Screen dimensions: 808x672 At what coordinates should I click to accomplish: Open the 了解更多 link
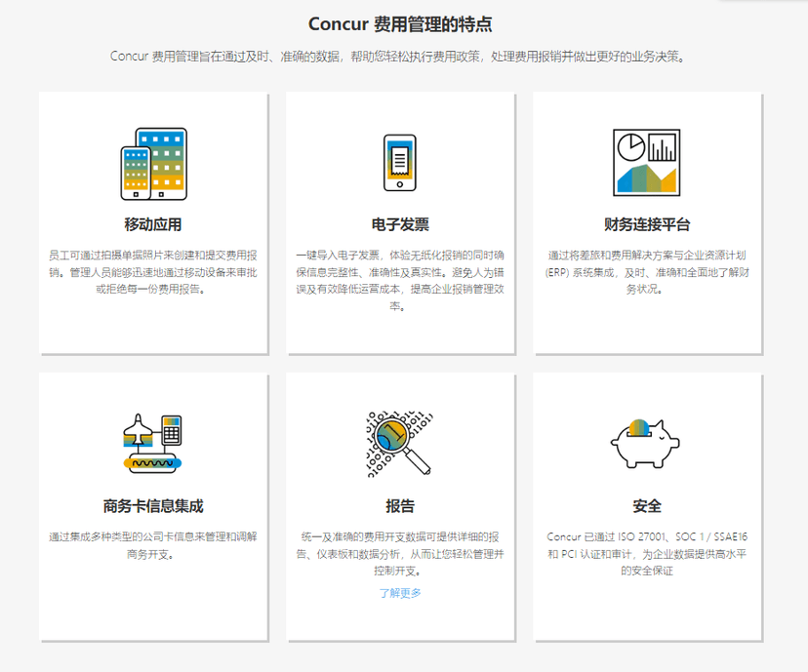[x=400, y=593]
